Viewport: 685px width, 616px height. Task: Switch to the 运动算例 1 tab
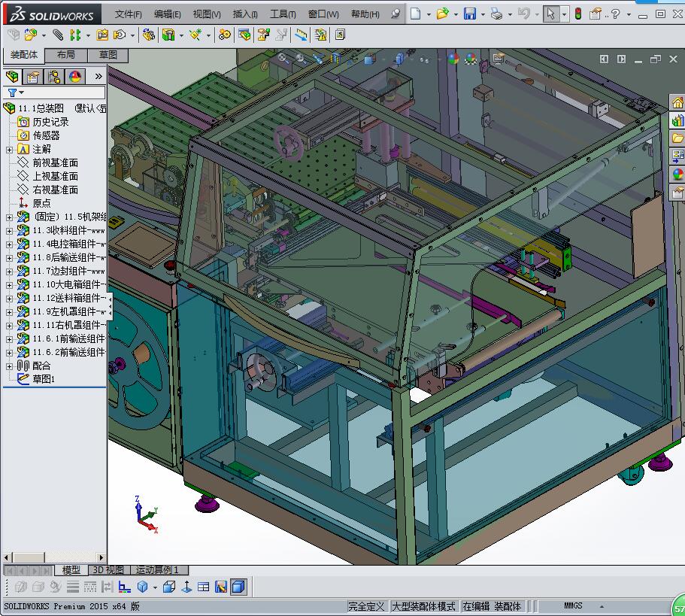pyautogui.click(x=159, y=570)
